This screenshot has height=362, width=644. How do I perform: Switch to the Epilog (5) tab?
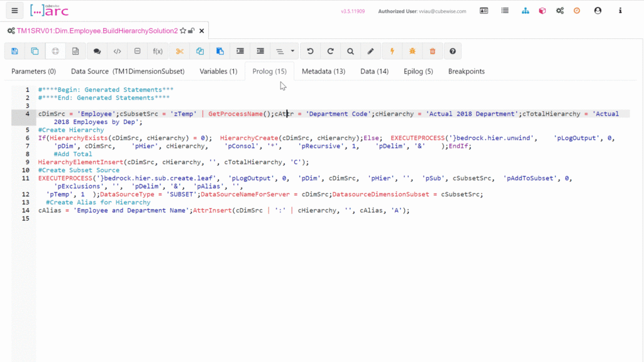[x=418, y=72]
